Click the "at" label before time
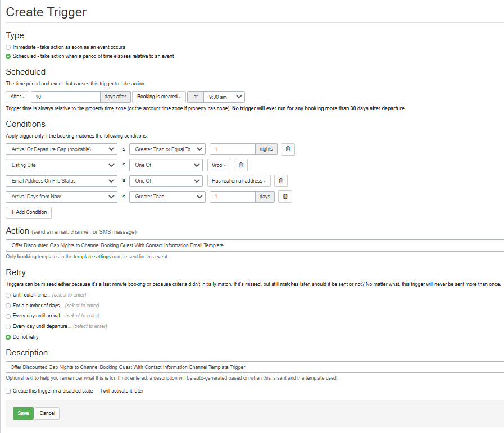The width and height of the screenshot is (504, 433). (196, 97)
